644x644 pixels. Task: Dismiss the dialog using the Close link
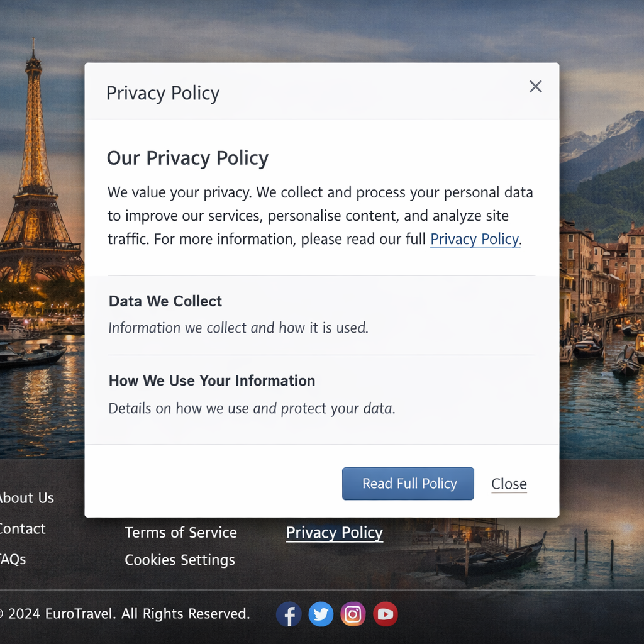509,484
